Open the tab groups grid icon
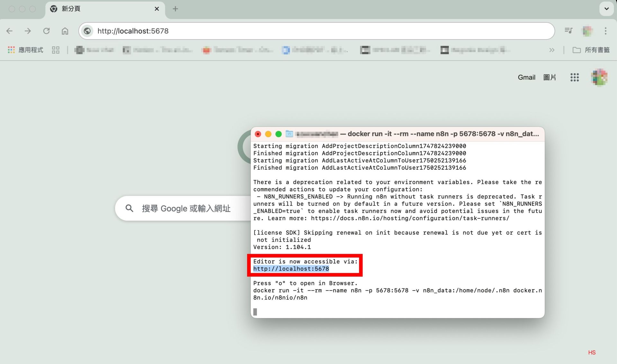The width and height of the screenshot is (617, 364). point(56,50)
